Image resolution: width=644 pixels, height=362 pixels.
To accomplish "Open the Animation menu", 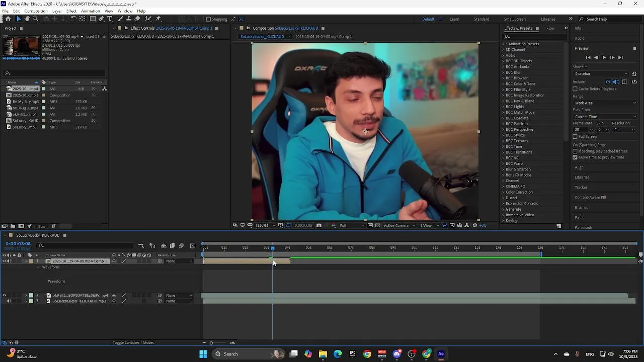I will pos(91,11).
